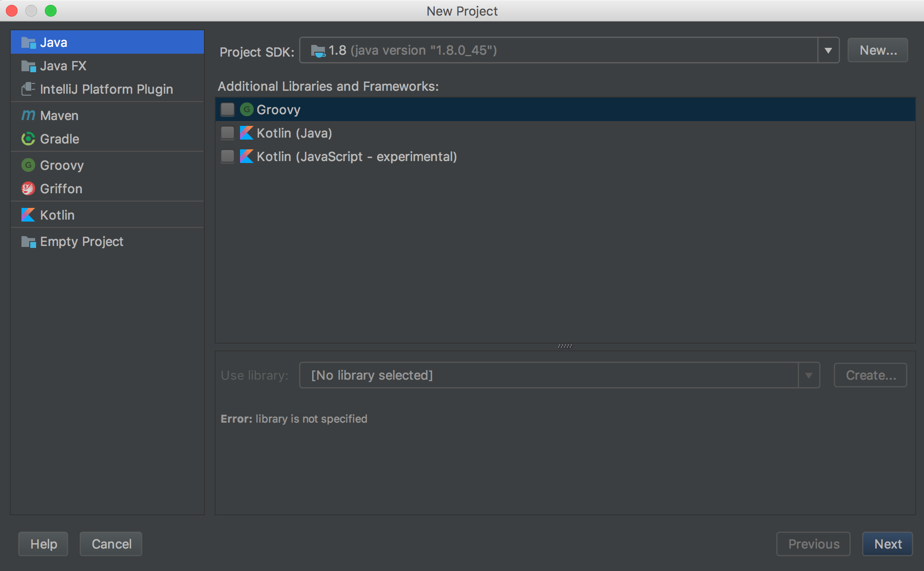This screenshot has height=571, width=924.
Task: Click the IntelliJ Platform Plugin icon
Action: (x=28, y=89)
